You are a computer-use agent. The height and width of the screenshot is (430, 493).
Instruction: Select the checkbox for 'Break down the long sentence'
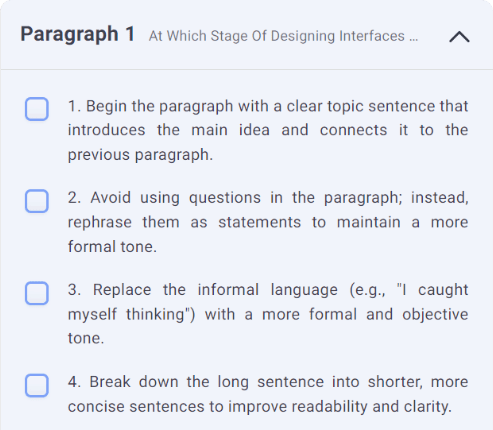(x=37, y=385)
